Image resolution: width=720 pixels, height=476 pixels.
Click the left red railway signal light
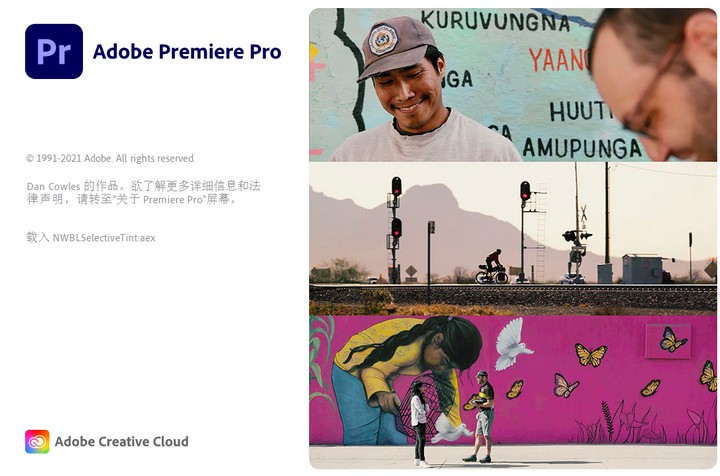396,186
